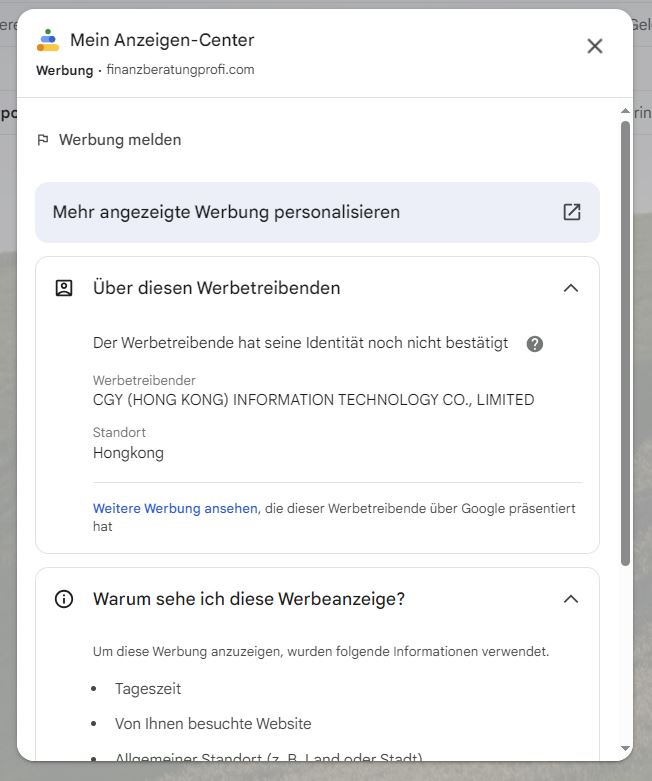The image size is (652, 781).
Task: Click the info icon beside Warum sehe ich
Action: (64, 599)
